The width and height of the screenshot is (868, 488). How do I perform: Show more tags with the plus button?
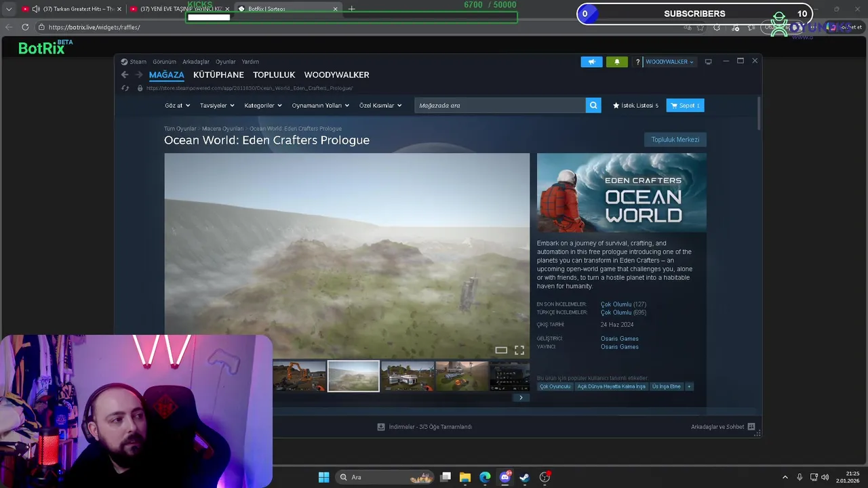689,386
